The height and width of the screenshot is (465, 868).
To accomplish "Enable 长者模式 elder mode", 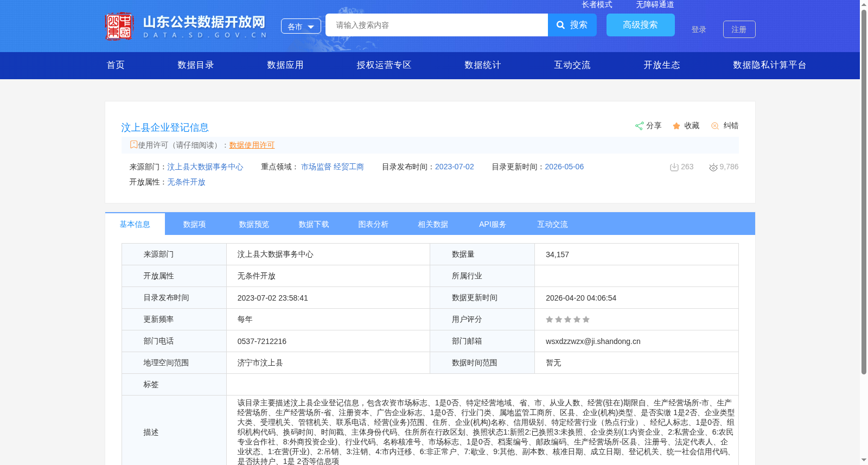I will tap(597, 4).
